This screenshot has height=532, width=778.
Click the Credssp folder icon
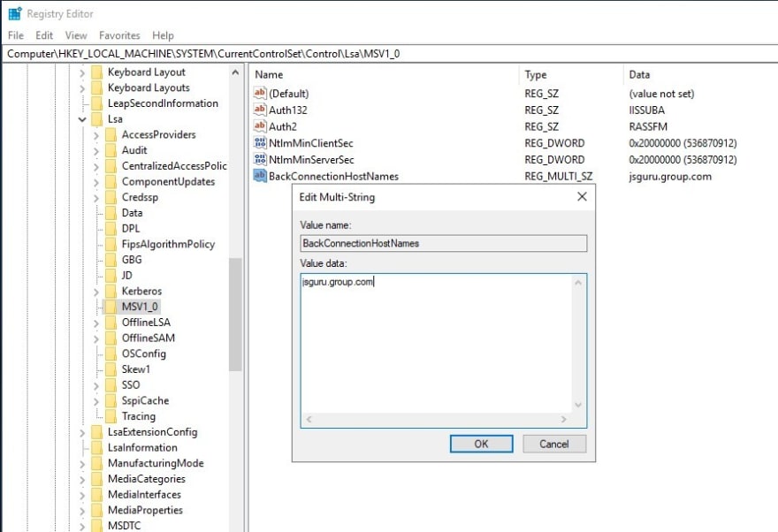click(111, 197)
